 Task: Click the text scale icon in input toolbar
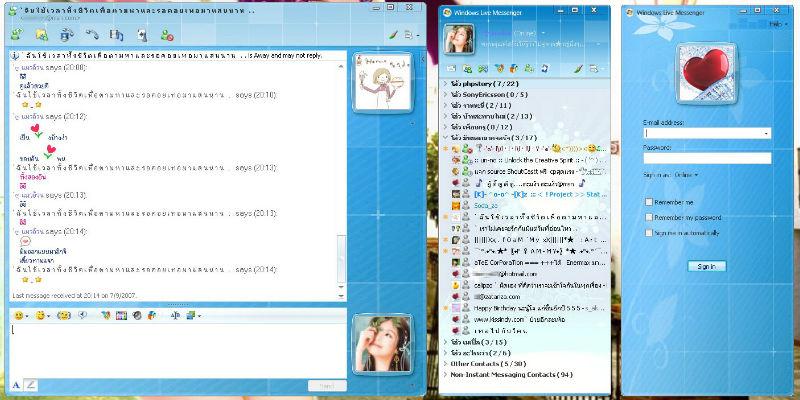[x=175, y=316]
